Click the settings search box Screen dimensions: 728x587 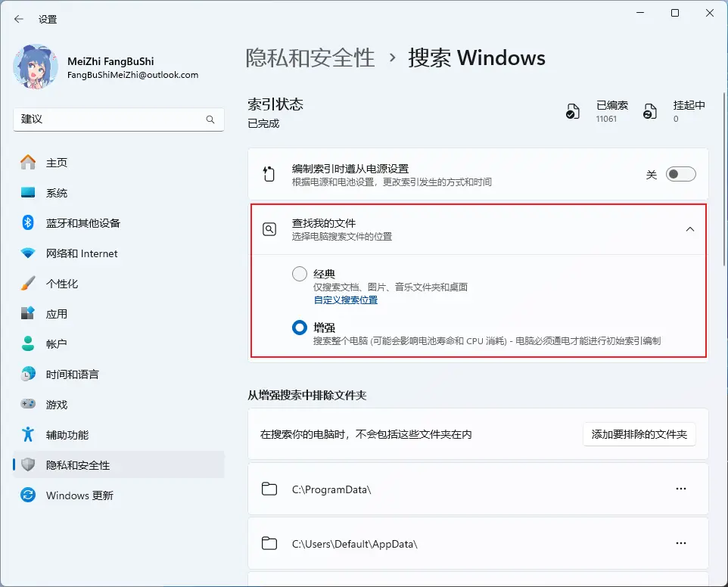(110, 120)
